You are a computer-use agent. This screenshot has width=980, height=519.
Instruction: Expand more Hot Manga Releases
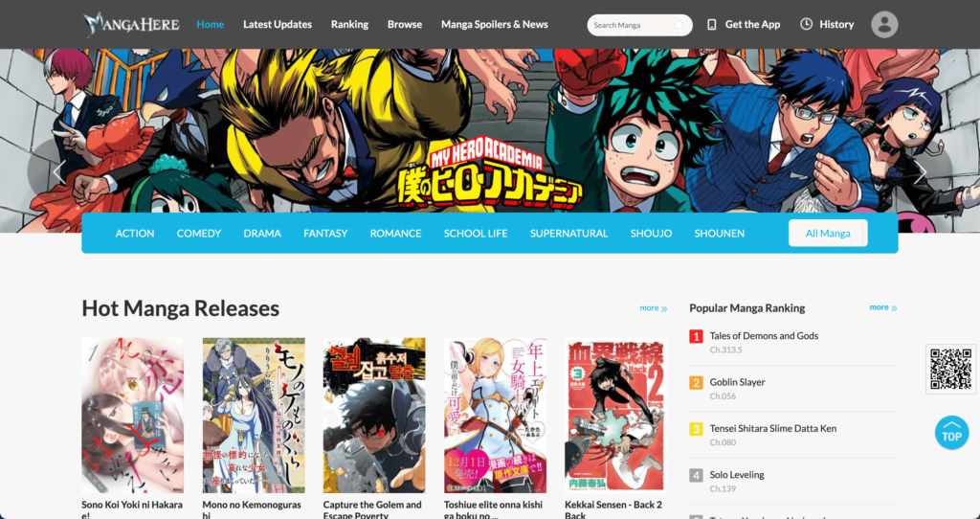(653, 308)
